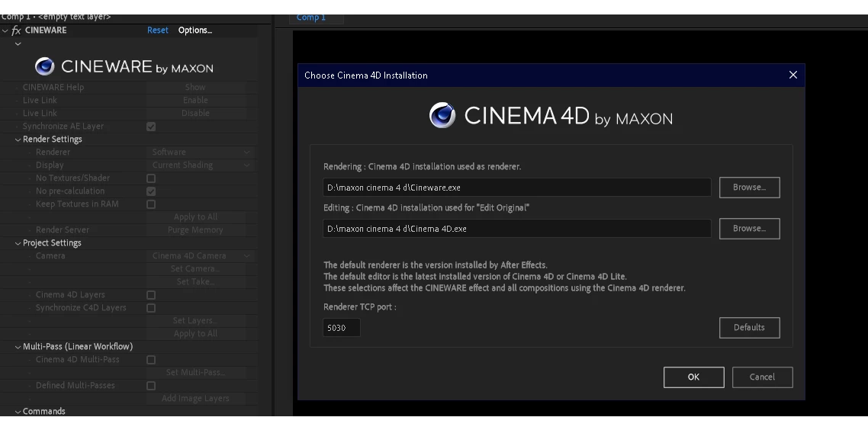Enable the Synchronize C4D Layers checkbox
Viewport: 868px width, 430px height.
[x=151, y=308]
